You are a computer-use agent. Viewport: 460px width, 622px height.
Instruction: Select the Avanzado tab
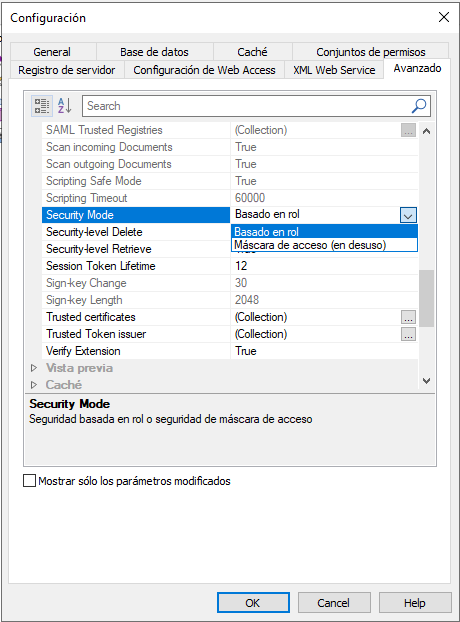(x=417, y=69)
